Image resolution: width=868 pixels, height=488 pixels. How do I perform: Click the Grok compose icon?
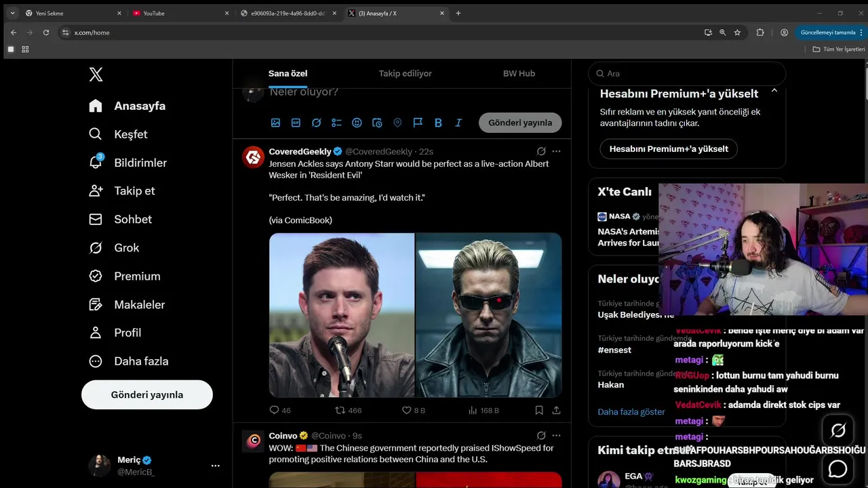316,123
